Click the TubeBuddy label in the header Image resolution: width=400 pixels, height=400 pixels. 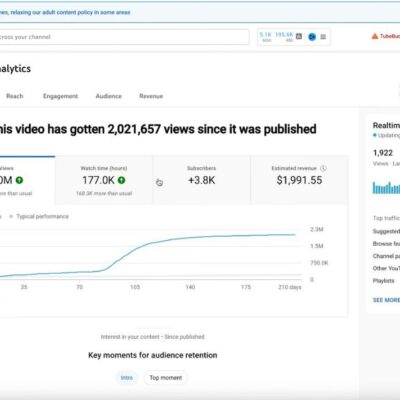[x=390, y=36]
